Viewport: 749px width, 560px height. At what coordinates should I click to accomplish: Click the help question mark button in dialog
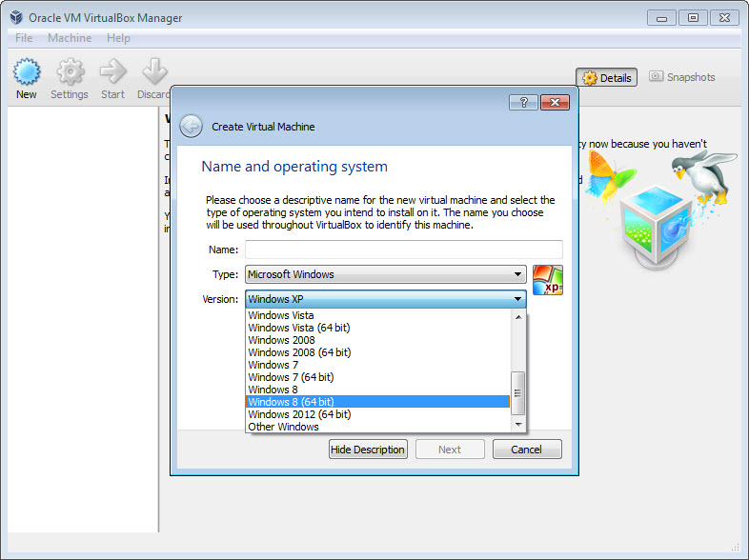point(523,102)
